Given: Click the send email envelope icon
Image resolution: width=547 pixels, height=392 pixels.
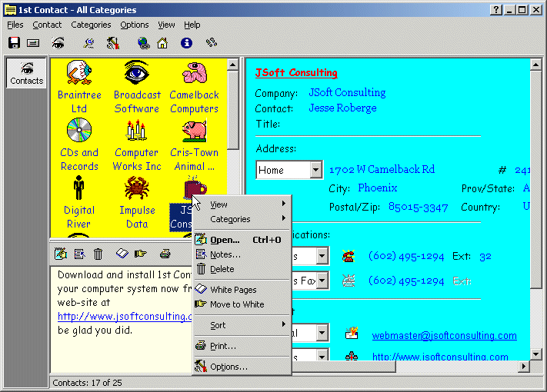Looking at the screenshot, I should (x=352, y=333).
